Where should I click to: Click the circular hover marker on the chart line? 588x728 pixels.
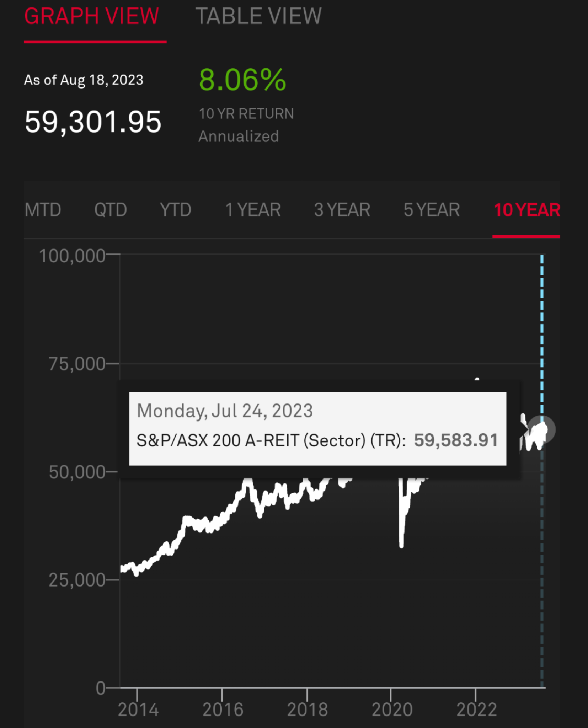[542, 429]
